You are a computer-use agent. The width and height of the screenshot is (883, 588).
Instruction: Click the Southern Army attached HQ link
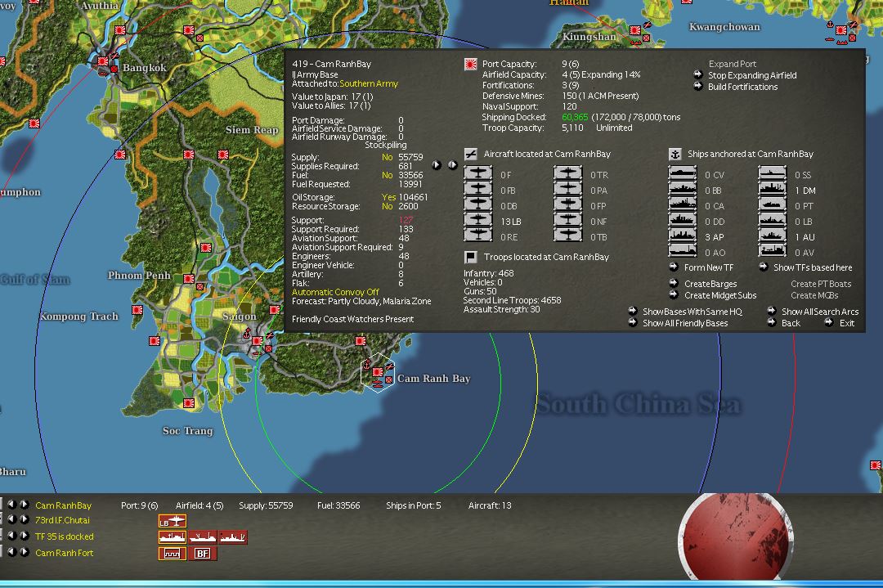coord(368,83)
